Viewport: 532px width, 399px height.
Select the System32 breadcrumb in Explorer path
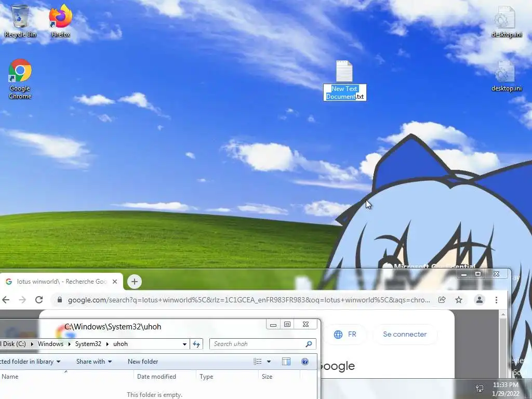[88, 344]
